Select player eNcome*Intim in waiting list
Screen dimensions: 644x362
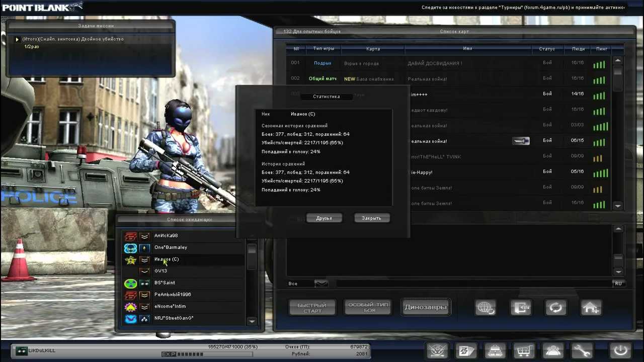click(x=183, y=307)
